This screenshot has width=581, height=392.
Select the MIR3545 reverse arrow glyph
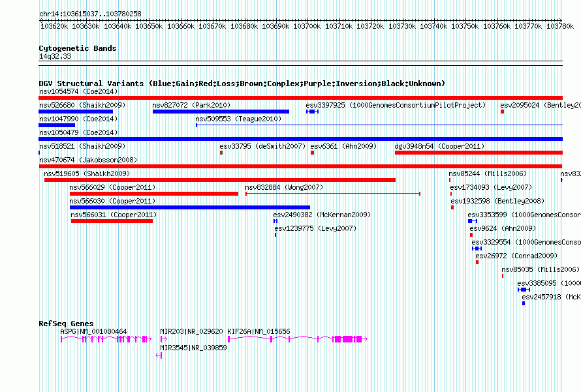(x=159, y=355)
